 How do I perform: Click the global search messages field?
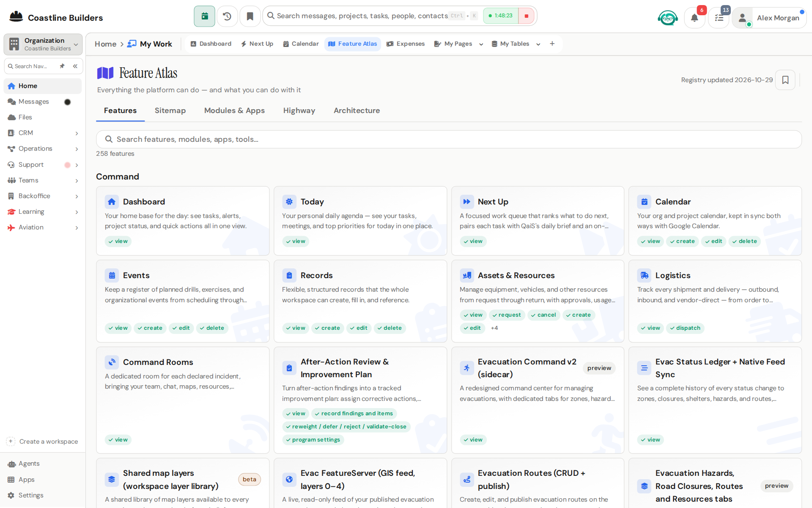click(362, 16)
